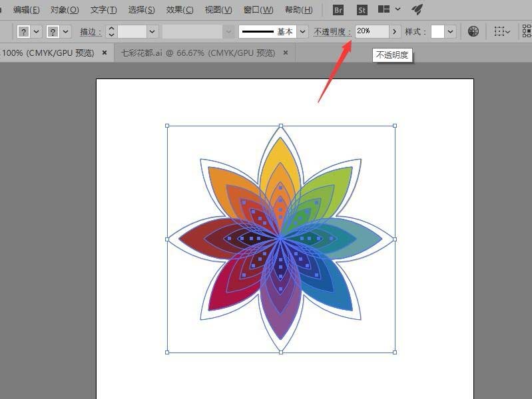Click the fill color question-mark swatch
The width and height of the screenshot is (532, 399).
(23, 32)
